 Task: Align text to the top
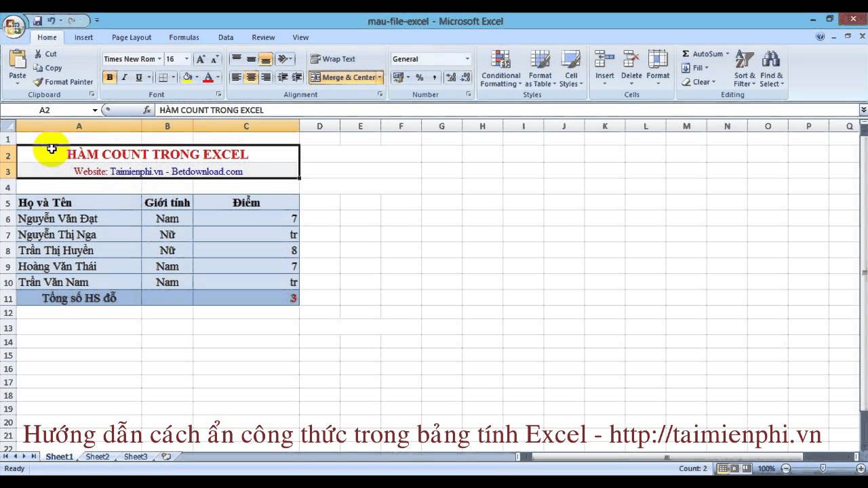(236, 59)
